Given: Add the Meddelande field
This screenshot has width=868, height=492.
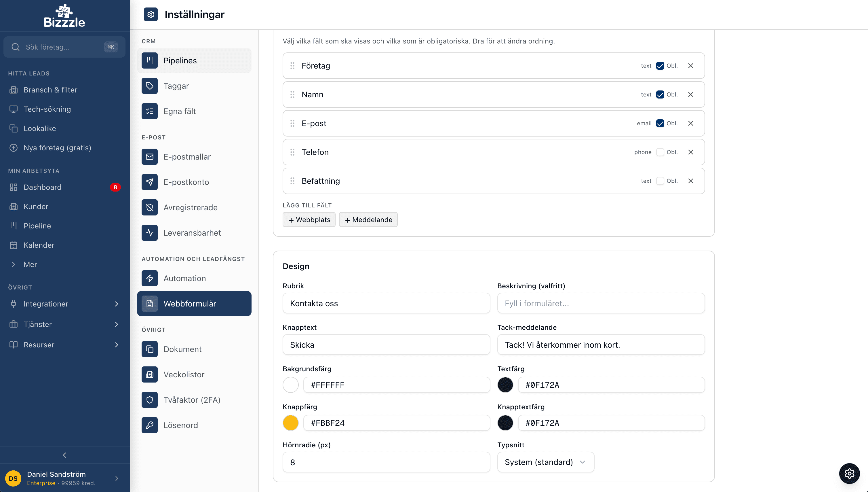Looking at the screenshot, I should [x=368, y=219].
